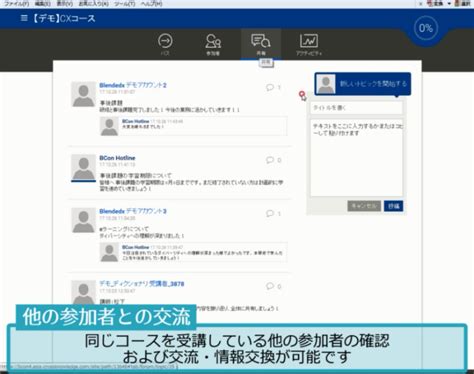The width and height of the screenshot is (474, 374).
Task: Click BCon Hotline post avatar with underline
Action: coord(83,168)
